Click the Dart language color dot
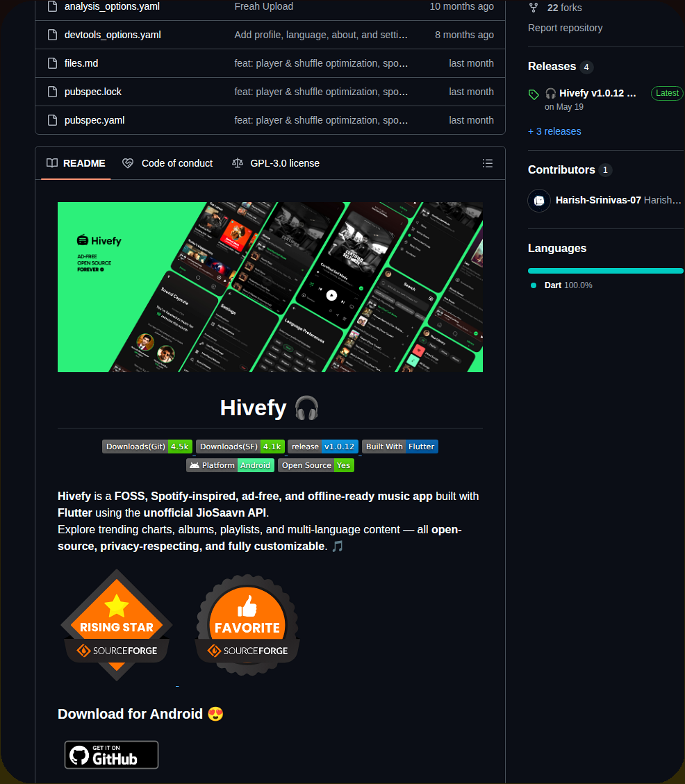 [x=534, y=285]
